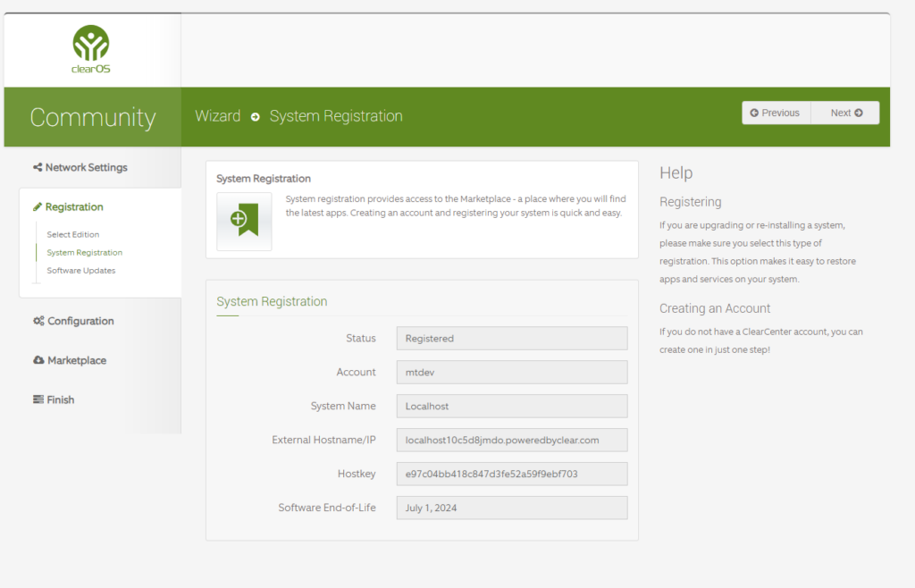Click the Finish list icon
Screen dimensions: 915x588
[38, 399]
